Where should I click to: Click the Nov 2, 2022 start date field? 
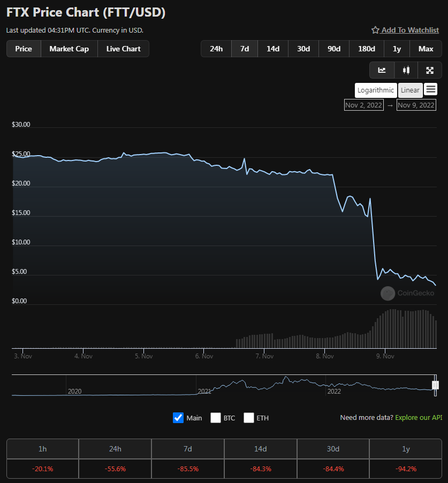[364, 105]
